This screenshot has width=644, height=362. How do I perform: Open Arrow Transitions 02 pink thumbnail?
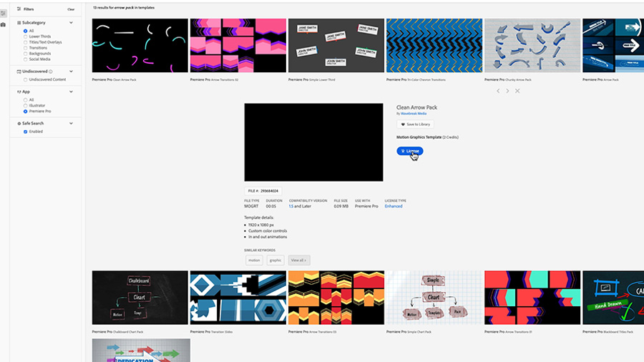[x=238, y=46]
